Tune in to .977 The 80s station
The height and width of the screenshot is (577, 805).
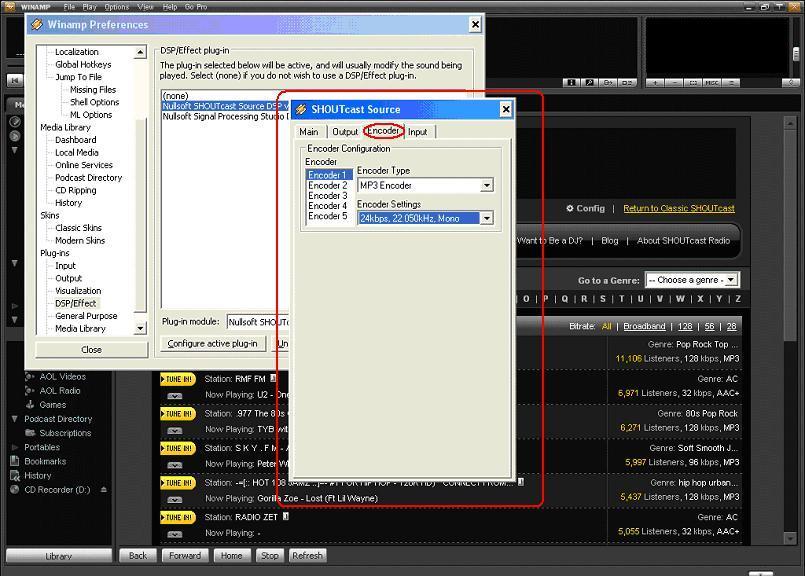tap(177, 414)
